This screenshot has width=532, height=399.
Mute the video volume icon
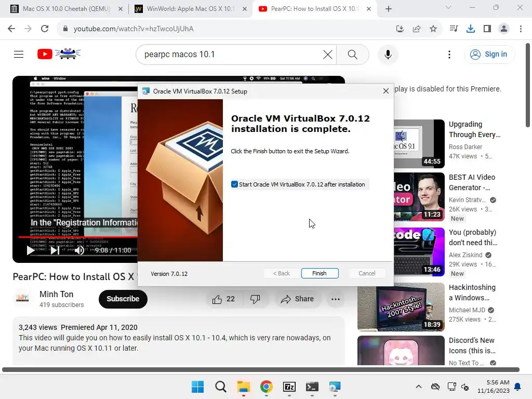pyautogui.click(x=79, y=250)
